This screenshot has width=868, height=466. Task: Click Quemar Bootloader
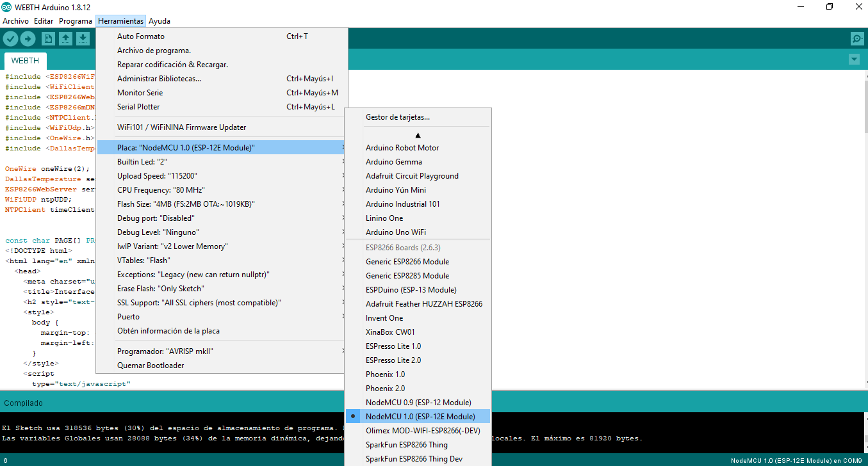[222, 366]
